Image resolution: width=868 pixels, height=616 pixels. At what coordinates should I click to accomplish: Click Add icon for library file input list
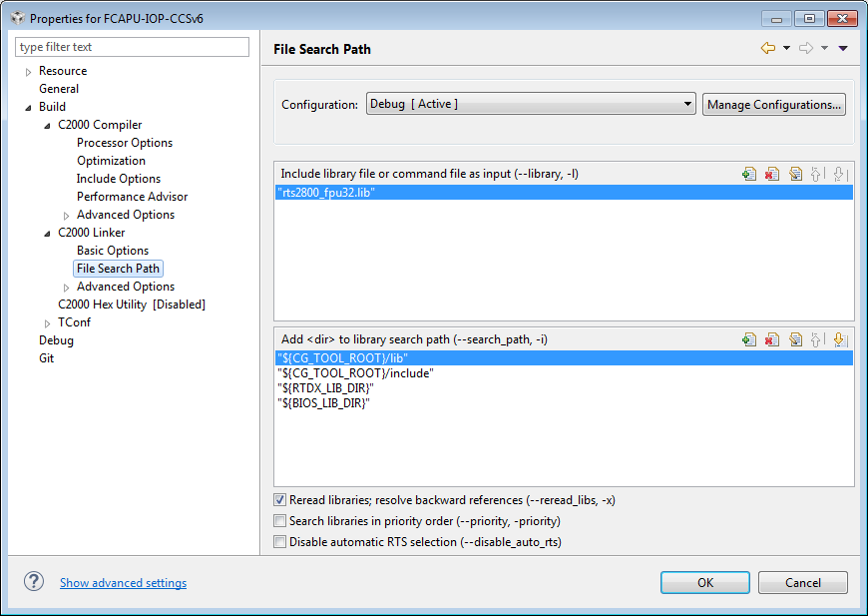tap(749, 174)
